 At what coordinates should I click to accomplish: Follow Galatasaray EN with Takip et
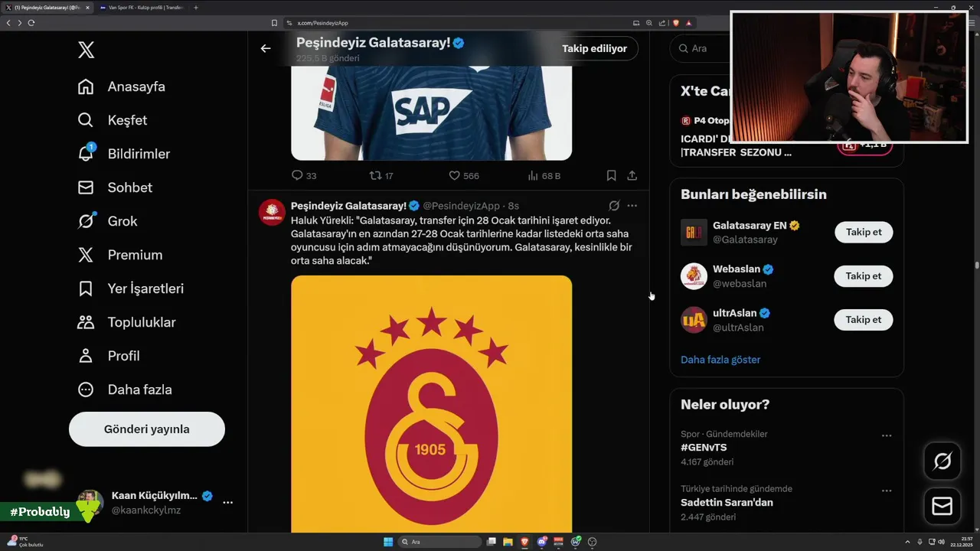(x=864, y=232)
